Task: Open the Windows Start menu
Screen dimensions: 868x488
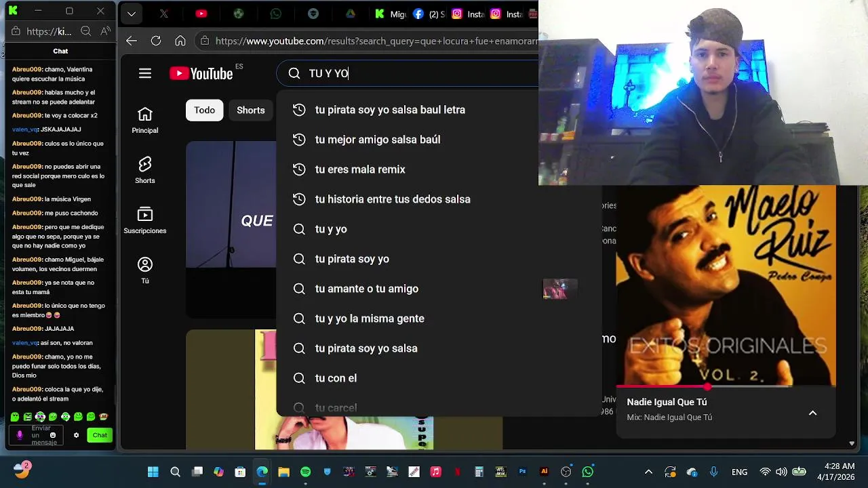Action: coord(153,472)
